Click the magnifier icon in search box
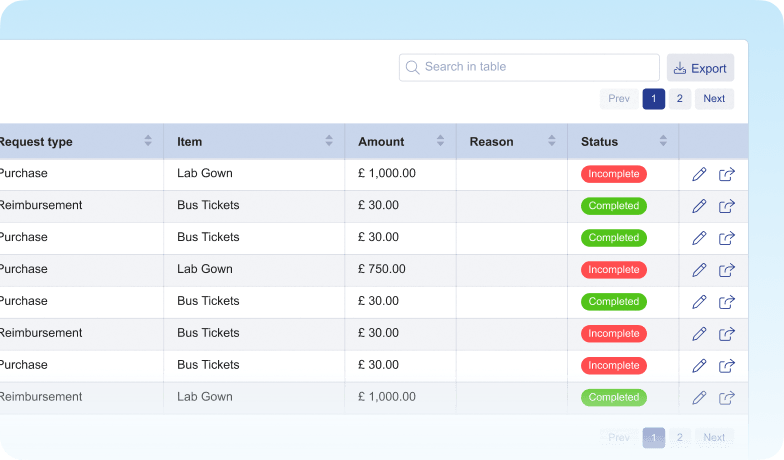The image size is (784, 460). 412,68
